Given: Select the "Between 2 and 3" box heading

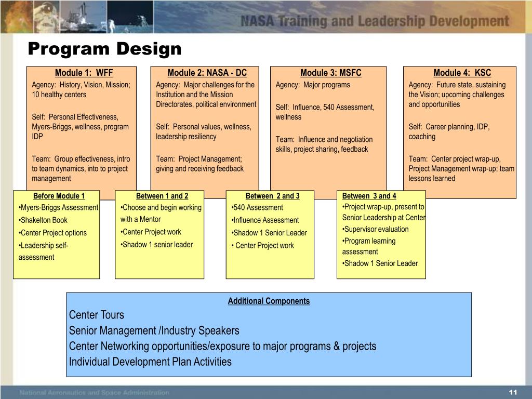Looking at the screenshot, I should tap(272, 196).
